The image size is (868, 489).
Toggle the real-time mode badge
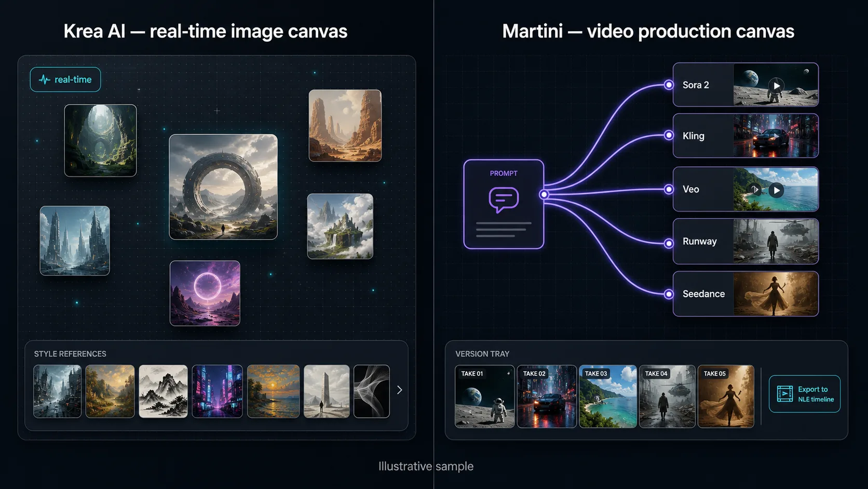(65, 80)
